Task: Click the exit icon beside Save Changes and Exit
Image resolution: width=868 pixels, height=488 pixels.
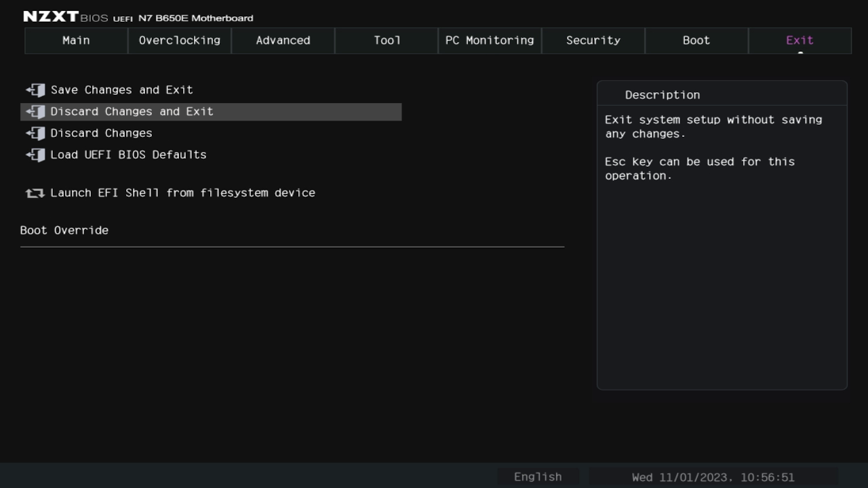Action: click(x=35, y=90)
